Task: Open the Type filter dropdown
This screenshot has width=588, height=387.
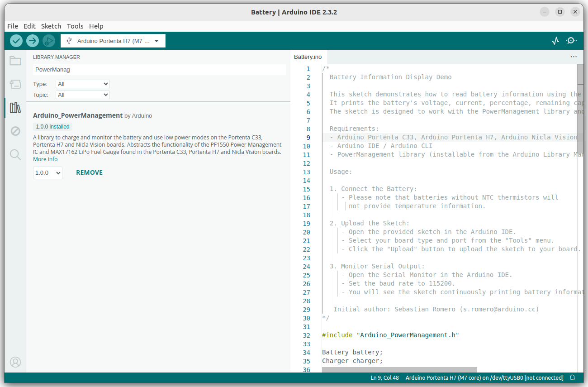Action: click(83, 84)
